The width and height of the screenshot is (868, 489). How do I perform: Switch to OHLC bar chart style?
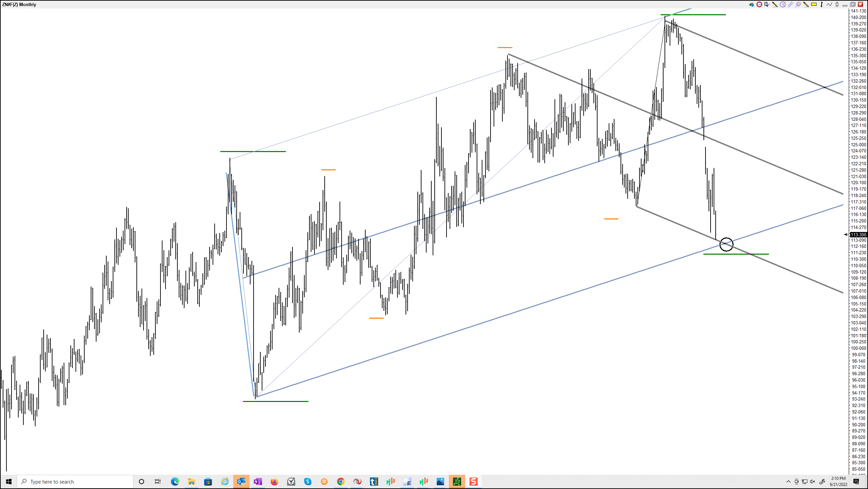pos(822,4)
